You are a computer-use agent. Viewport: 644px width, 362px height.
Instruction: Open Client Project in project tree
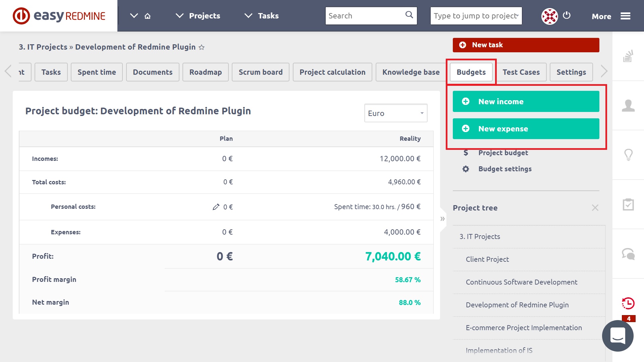point(487,259)
